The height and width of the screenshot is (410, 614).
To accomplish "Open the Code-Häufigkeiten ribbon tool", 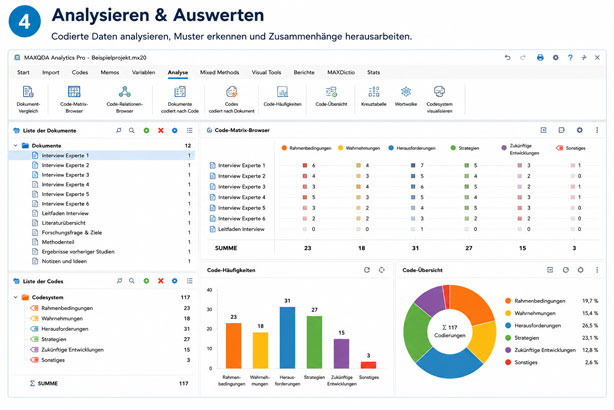I will point(282,96).
